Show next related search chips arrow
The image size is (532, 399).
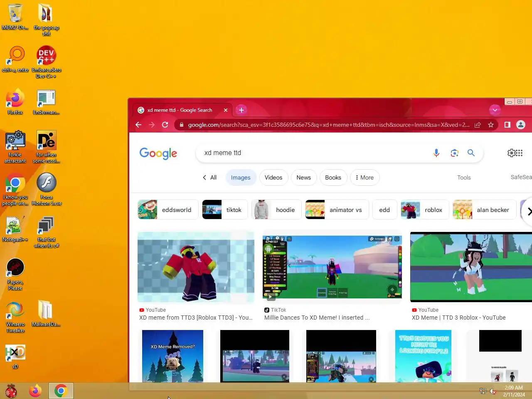528,212
